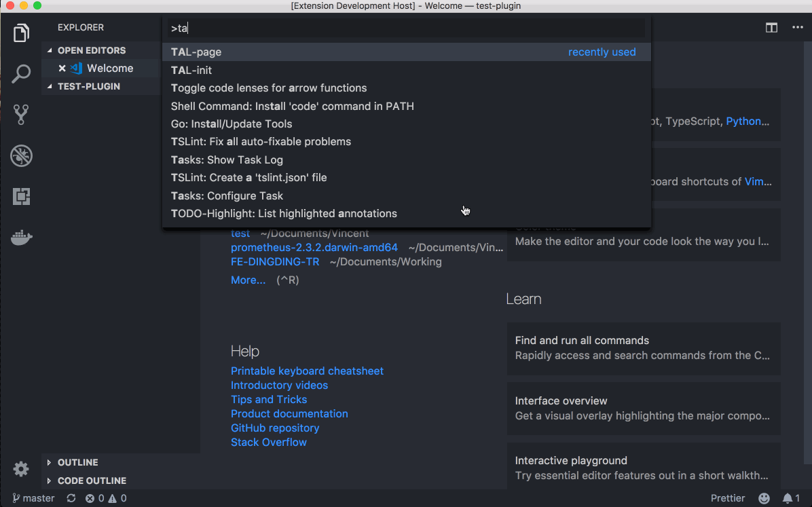
Task: Click Find and run all commands card
Action: click(x=644, y=348)
